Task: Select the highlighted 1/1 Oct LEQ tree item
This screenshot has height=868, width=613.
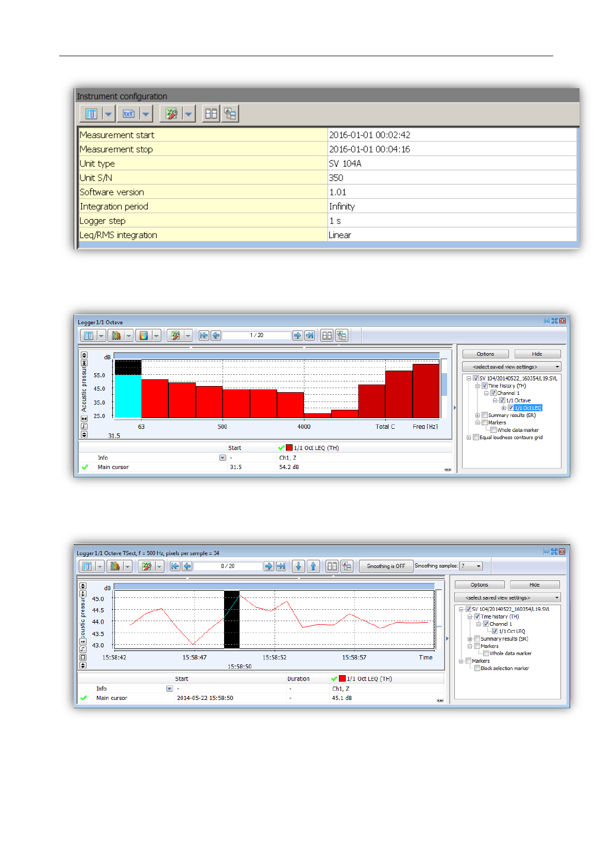Action: coord(527,408)
